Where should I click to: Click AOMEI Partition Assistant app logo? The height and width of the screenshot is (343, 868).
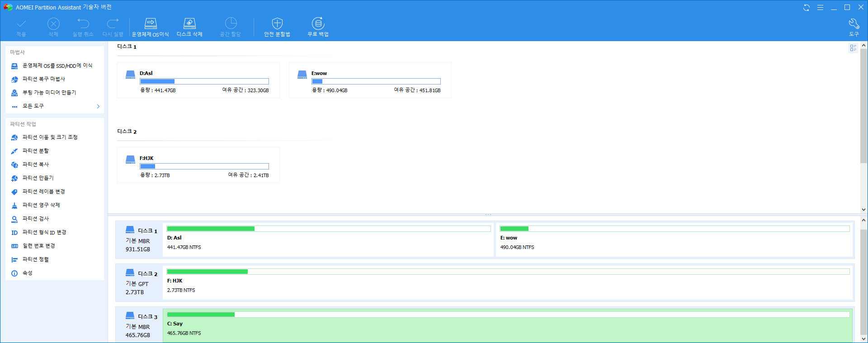click(x=8, y=7)
